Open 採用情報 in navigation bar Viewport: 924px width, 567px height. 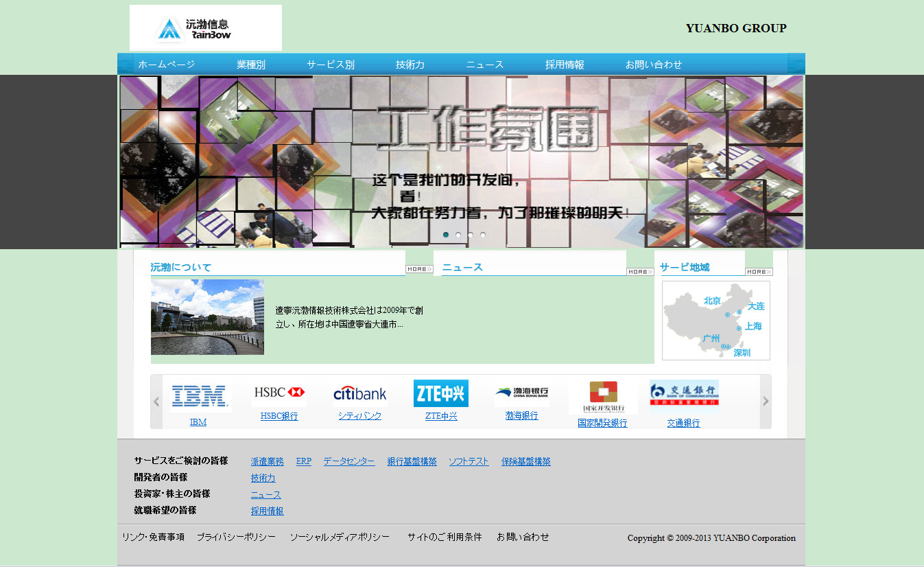coord(565,65)
